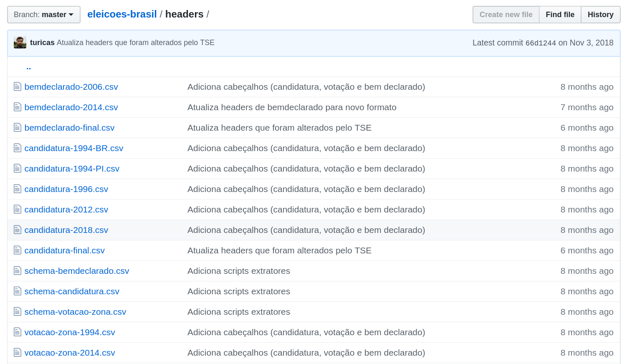Viewport: 622px width, 364px height.
Task: Navigate to eleicoes-brasil repository root
Action: pyautogui.click(x=122, y=14)
